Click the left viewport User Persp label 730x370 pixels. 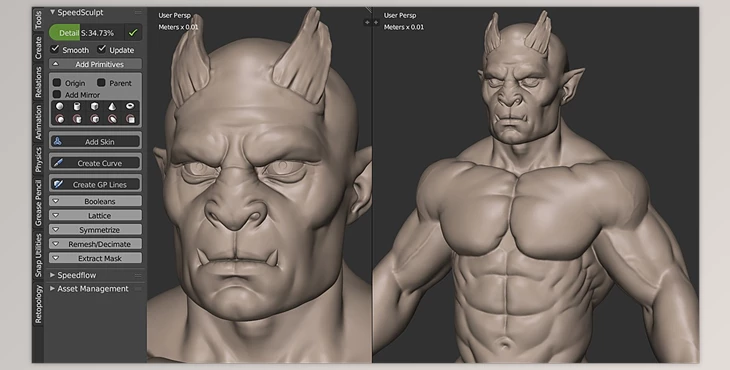click(x=175, y=15)
